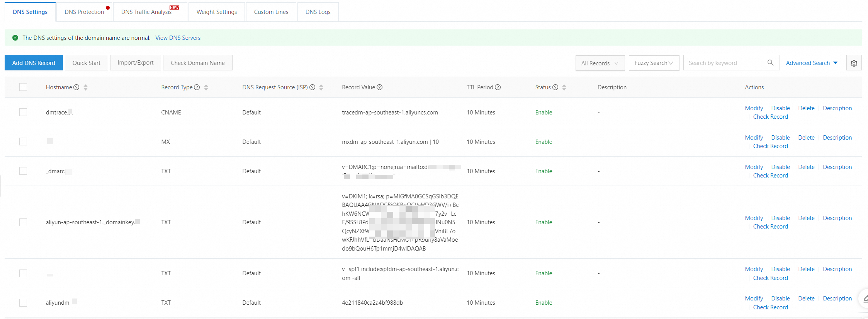Click the Add DNS Record button
The width and height of the screenshot is (868, 319).
[34, 63]
